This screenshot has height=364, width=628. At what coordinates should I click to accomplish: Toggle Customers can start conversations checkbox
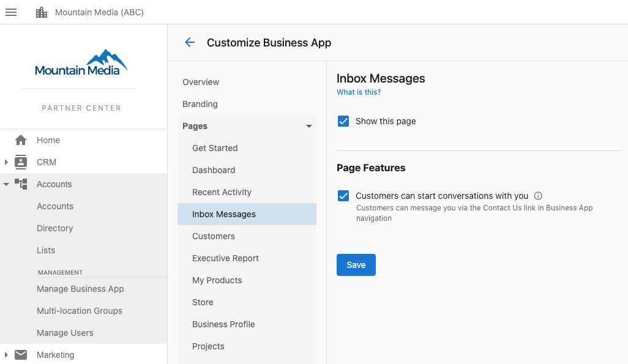click(x=343, y=196)
